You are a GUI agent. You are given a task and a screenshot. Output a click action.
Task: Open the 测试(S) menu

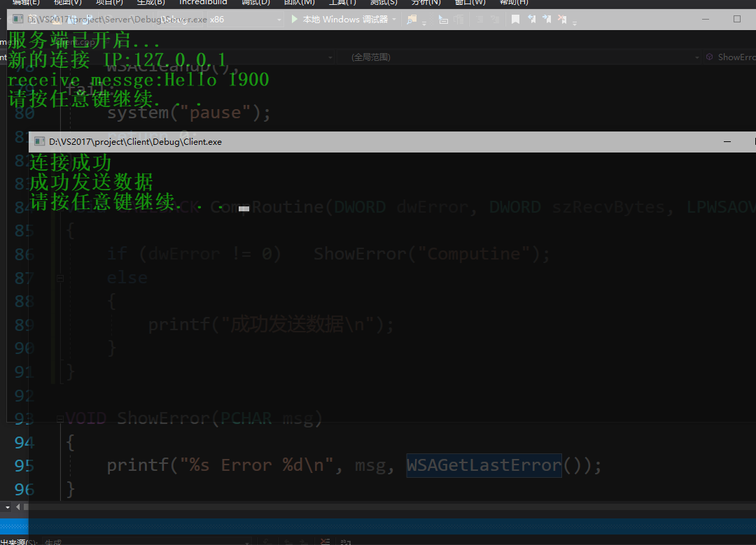tap(384, 2)
